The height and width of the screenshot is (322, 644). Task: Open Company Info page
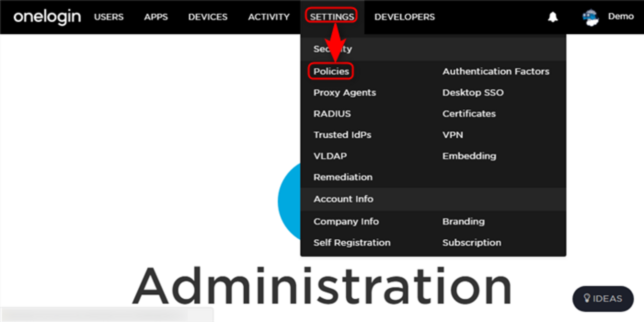click(x=346, y=221)
